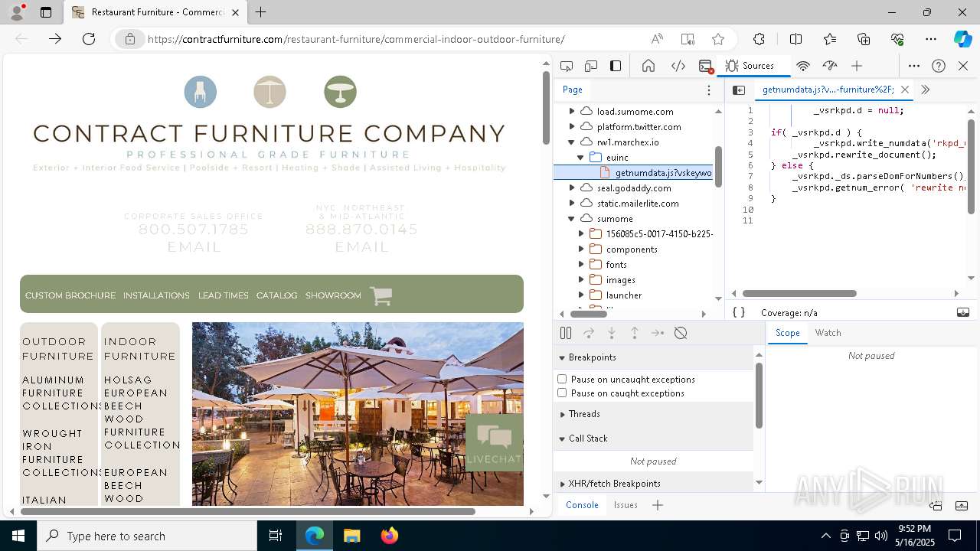Expand static.mailerlite.com tree node
The width and height of the screenshot is (980, 551).
[571, 203]
